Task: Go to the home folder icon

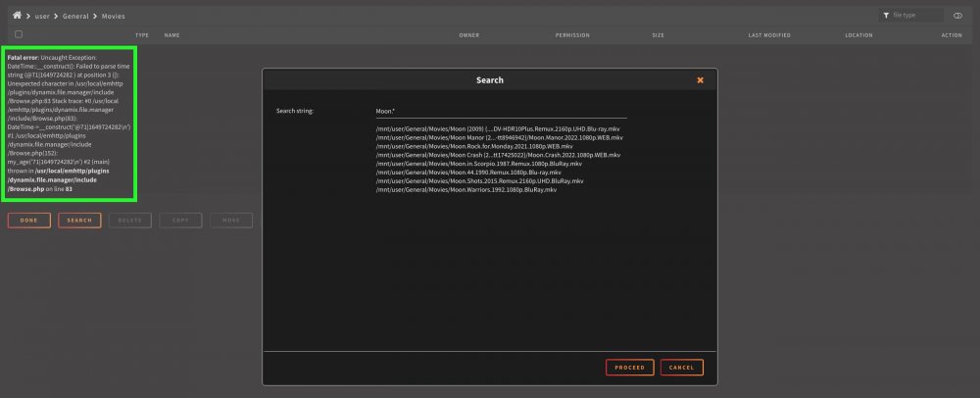Action: tap(17, 15)
